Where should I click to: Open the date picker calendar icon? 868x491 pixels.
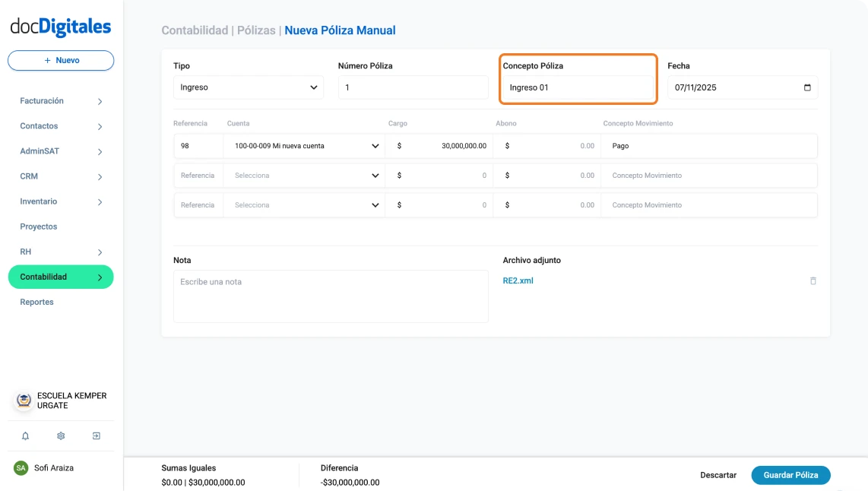806,87
